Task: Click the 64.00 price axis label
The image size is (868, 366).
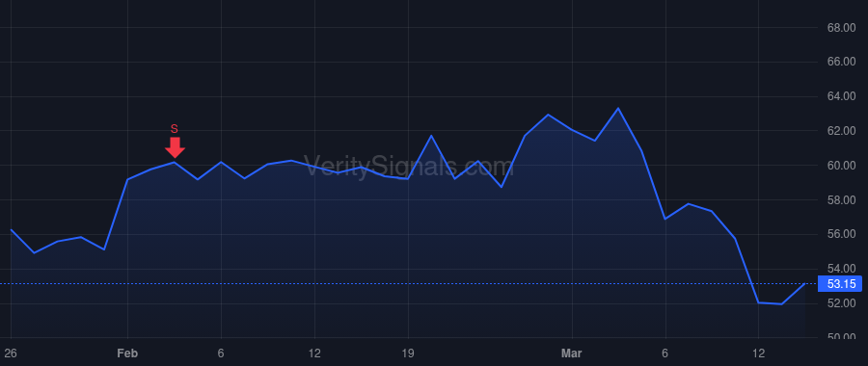Action: 841,96
